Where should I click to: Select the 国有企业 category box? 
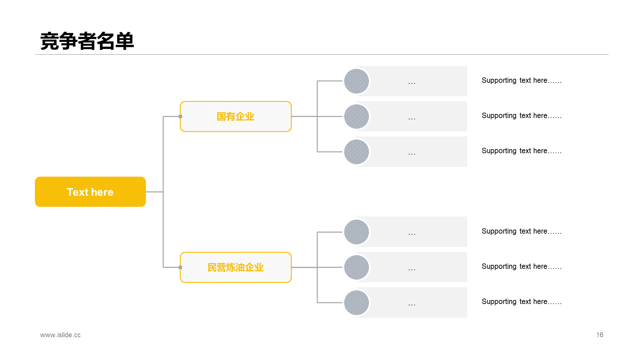click(x=236, y=116)
